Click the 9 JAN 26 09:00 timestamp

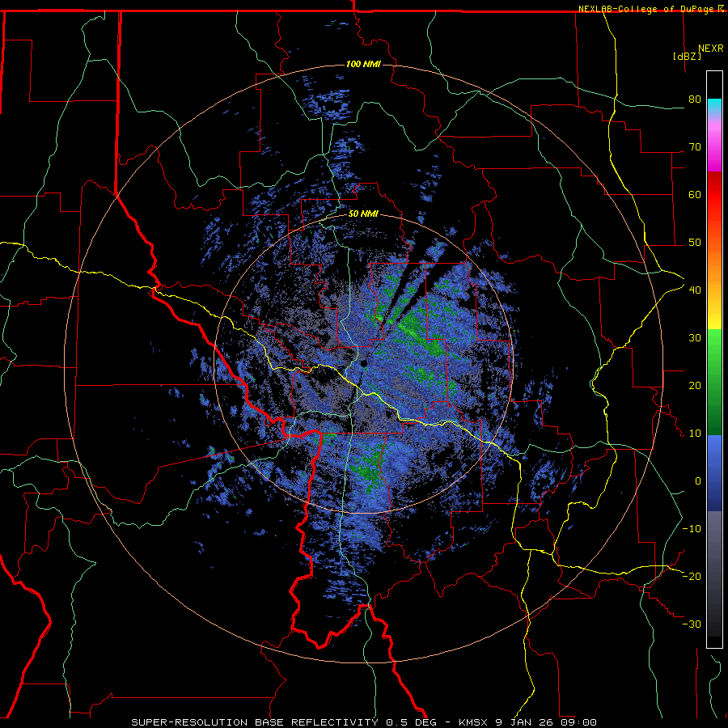tap(546, 722)
